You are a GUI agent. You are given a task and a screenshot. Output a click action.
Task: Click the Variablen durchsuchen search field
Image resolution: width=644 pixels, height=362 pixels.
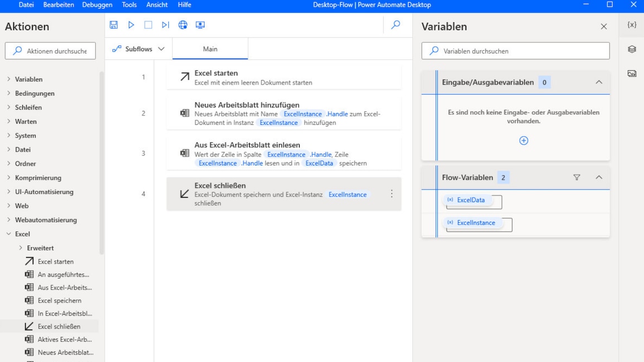[x=515, y=51]
